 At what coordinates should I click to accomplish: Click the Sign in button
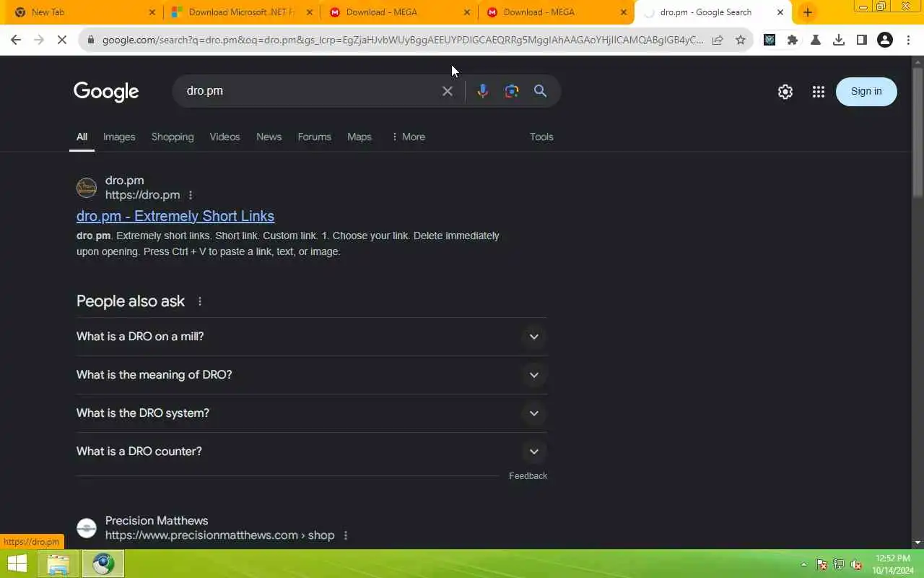(866, 92)
